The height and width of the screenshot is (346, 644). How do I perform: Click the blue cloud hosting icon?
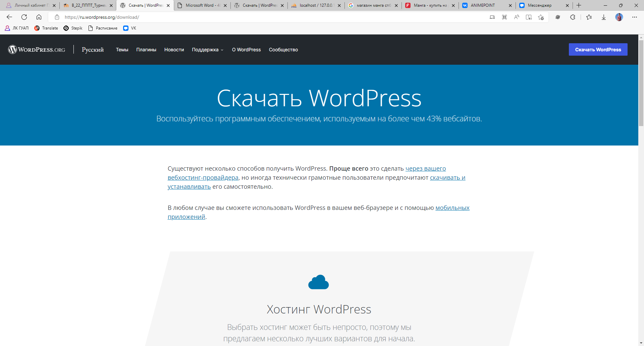point(319,282)
